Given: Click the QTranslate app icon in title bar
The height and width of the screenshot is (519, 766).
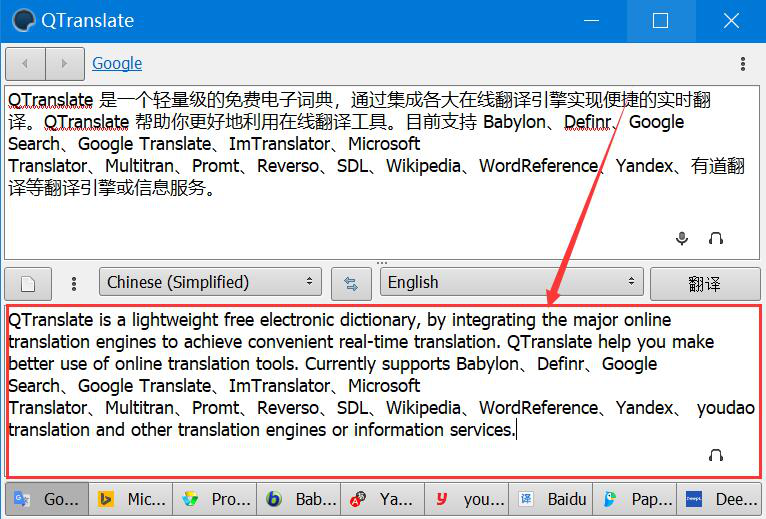Looking at the screenshot, I should tap(23, 21).
